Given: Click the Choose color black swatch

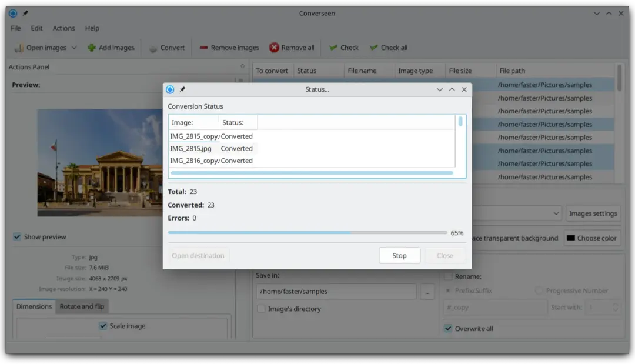Looking at the screenshot, I should click(x=570, y=238).
